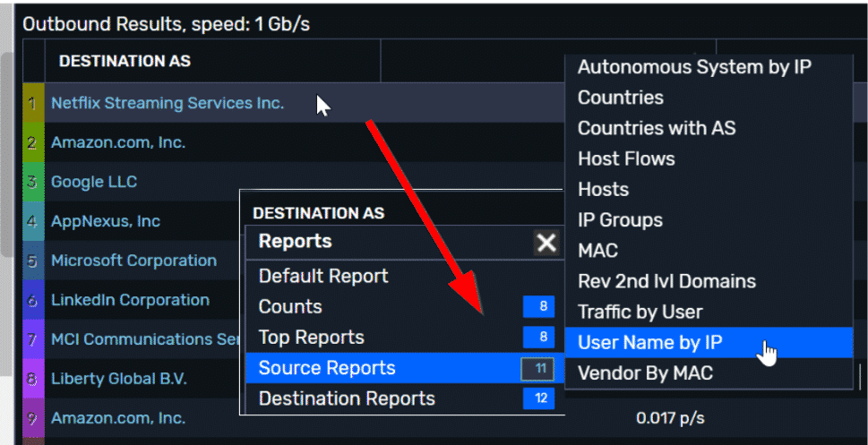Click row 8 purple swatch next to Liberty Global
The height and width of the screenshot is (445, 868).
[33, 379]
